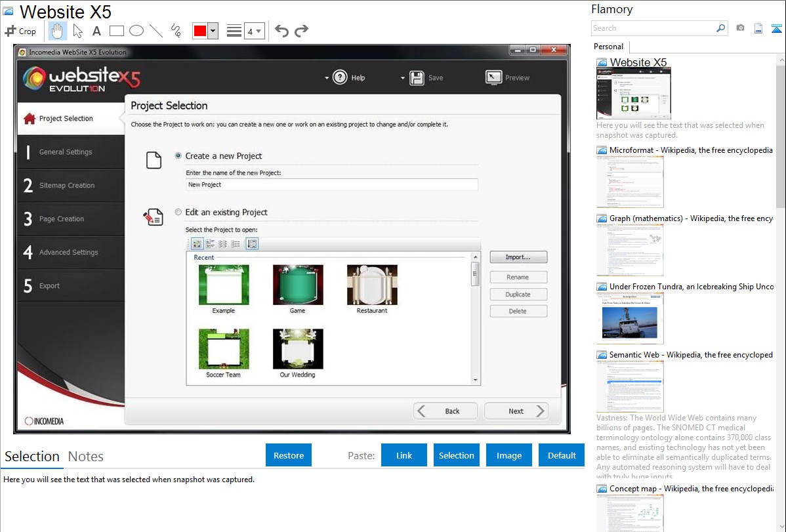Click the edit existing project pencil icon
This screenshot has width=786, height=532.
tap(154, 217)
